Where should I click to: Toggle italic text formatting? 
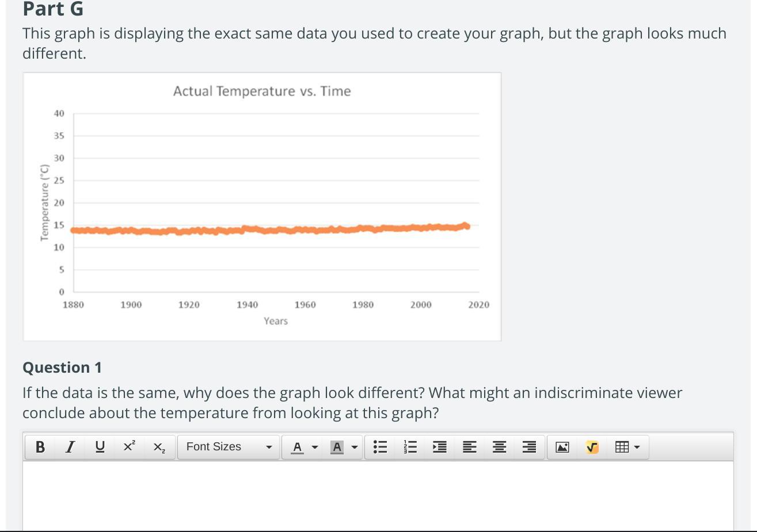(x=70, y=447)
